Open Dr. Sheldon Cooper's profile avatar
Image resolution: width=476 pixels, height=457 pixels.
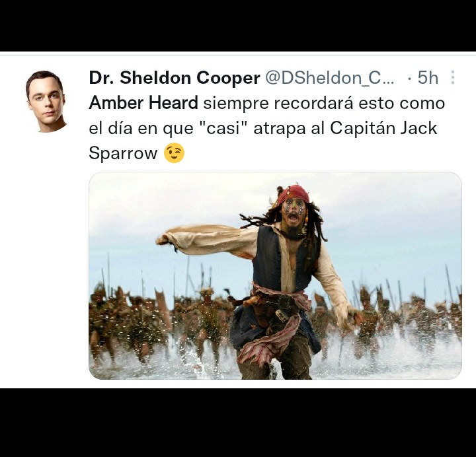click(46, 101)
